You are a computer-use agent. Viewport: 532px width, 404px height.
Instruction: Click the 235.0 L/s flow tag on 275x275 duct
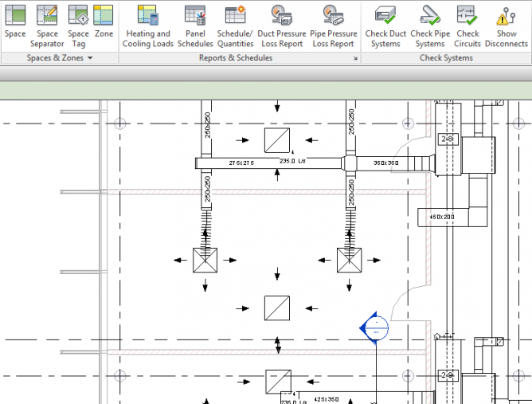tap(292, 161)
